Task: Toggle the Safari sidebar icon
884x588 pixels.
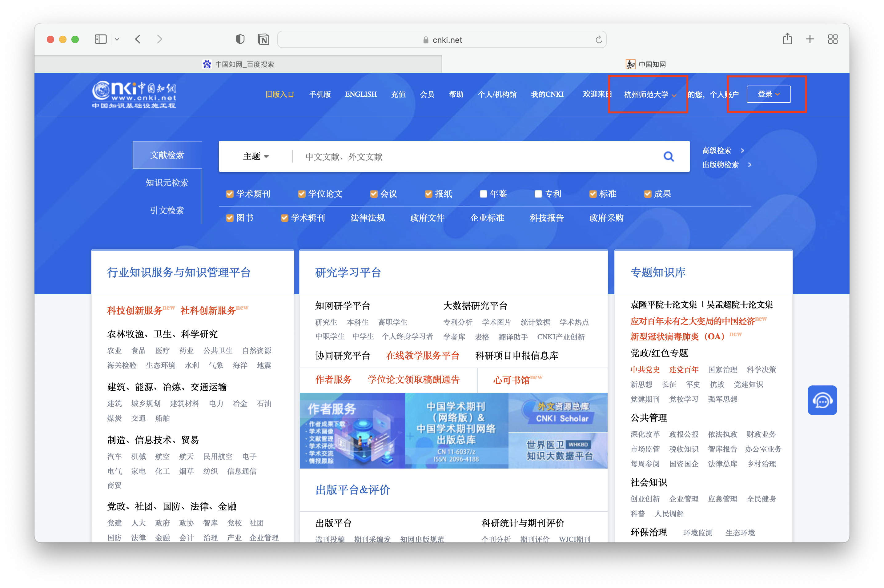Action: tap(100, 39)
